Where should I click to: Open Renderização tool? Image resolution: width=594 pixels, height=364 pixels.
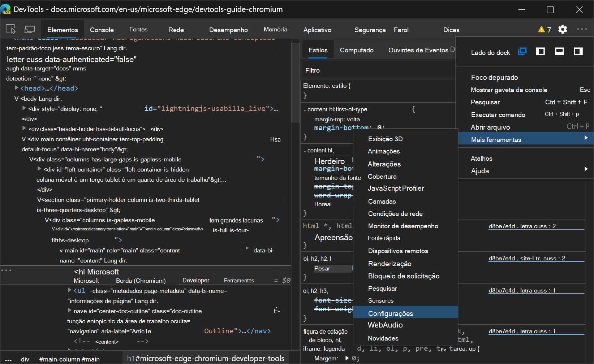click(x=405, y=264)
